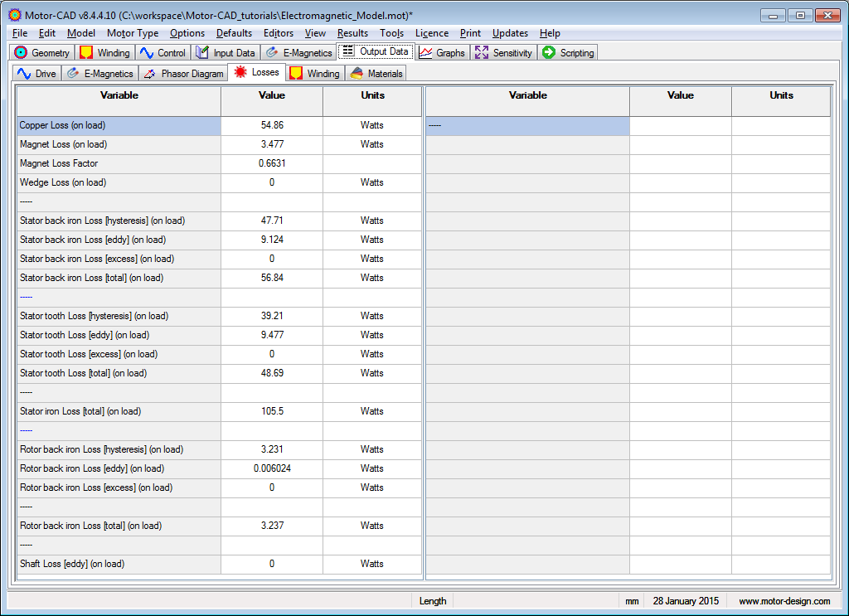Click the Control tab waveform icon
849x616 pixels.
(147, 52)
